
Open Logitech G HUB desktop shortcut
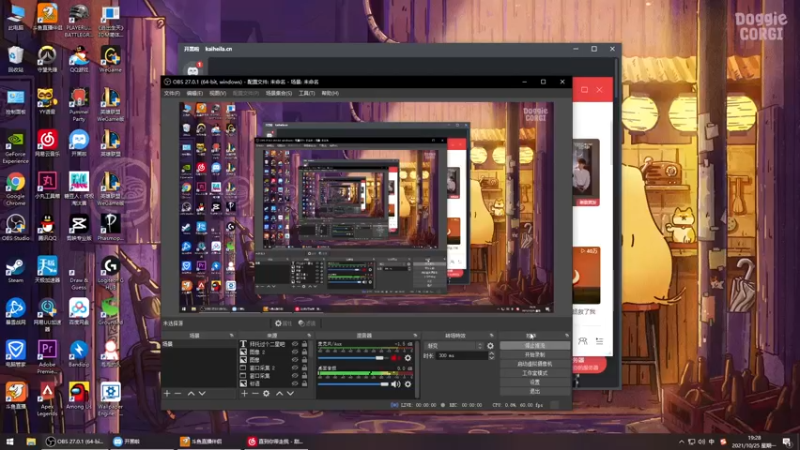(x=110, y=273)
